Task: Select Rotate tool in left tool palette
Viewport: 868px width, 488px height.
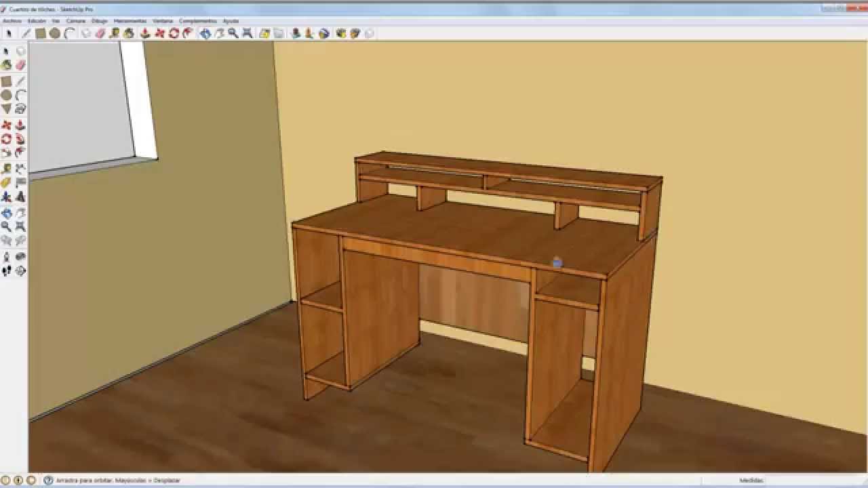Action: coord(6,139)
